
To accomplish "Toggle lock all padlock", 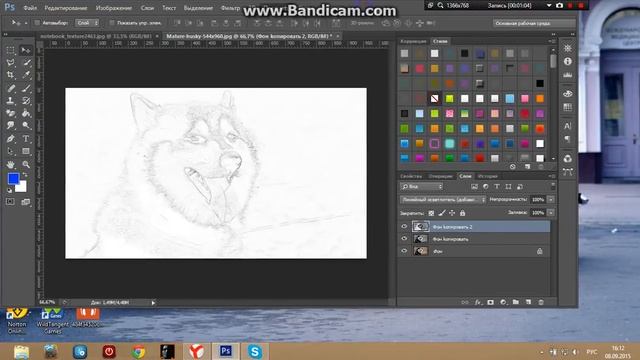I will tap(462, 213).
